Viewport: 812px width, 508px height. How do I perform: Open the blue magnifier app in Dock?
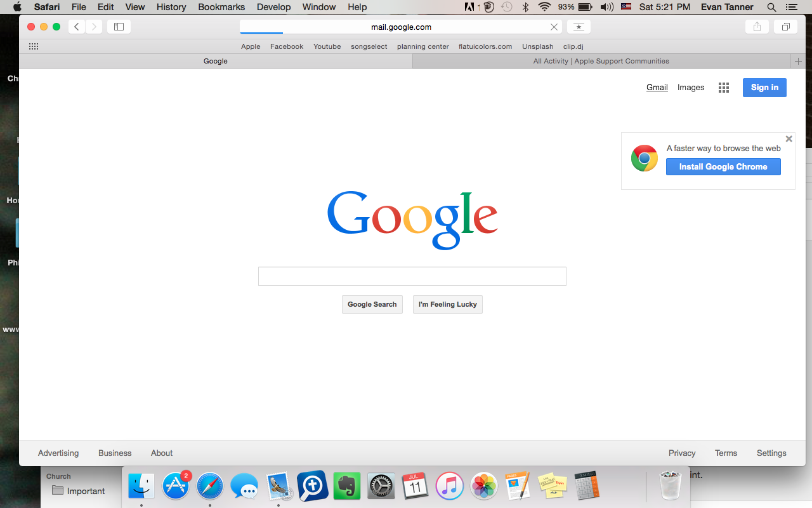coord(313,486)
